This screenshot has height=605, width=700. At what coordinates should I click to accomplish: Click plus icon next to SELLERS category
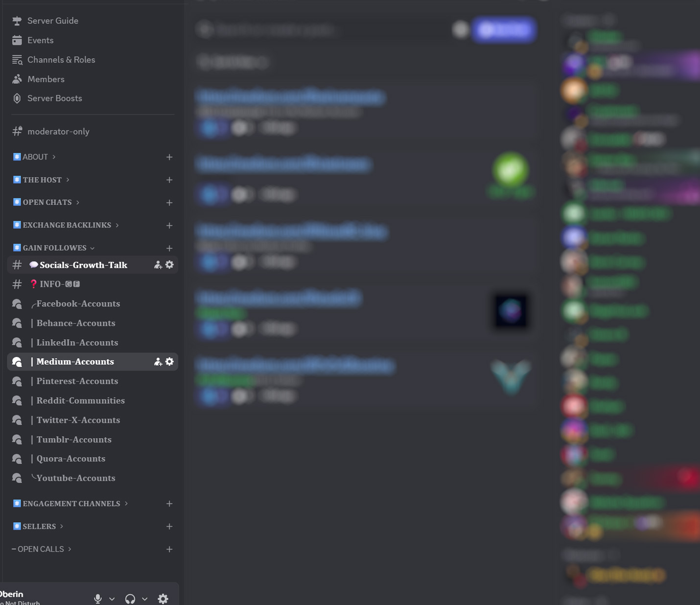point(169,527)
